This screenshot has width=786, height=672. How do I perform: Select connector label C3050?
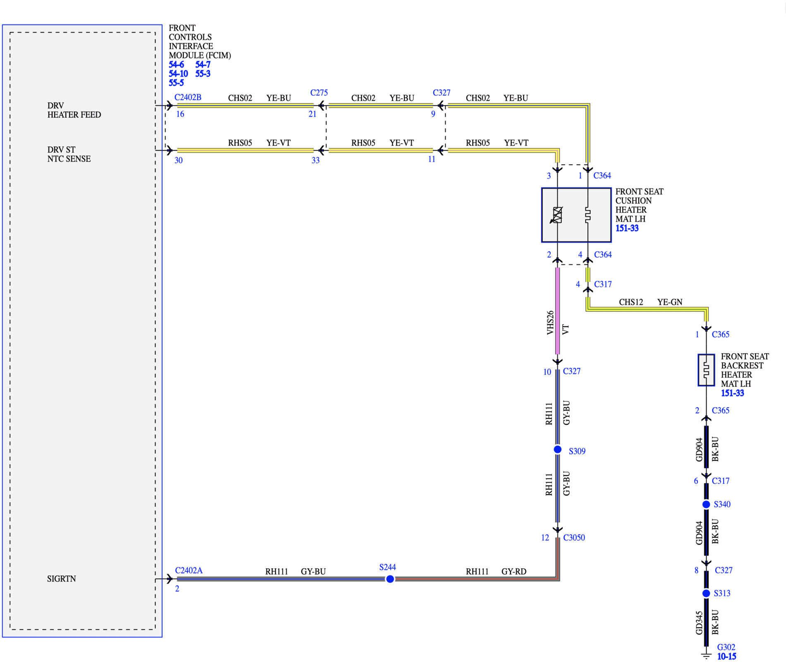(x=574, y=538)
